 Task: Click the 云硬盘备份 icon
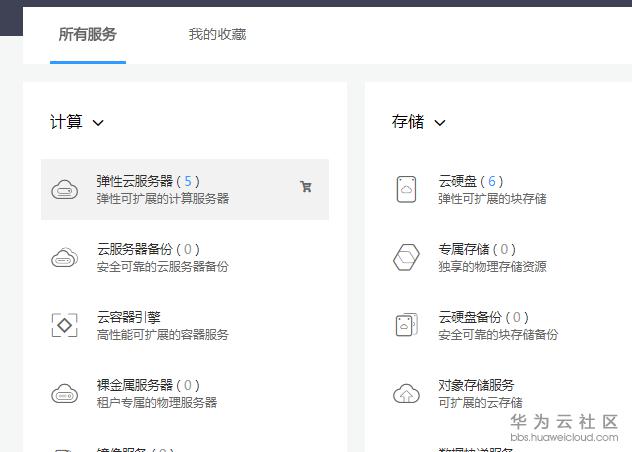coord(406,325)
